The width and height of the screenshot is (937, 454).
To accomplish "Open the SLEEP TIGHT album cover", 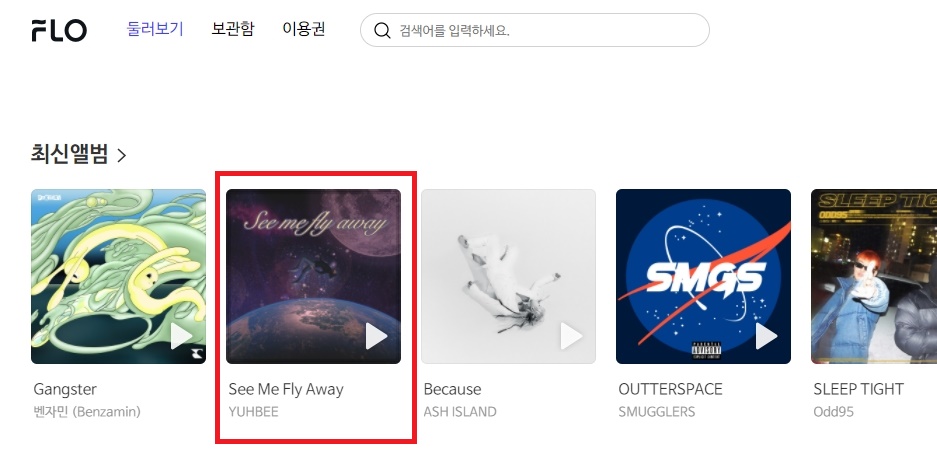I will (x=874, y=276).
